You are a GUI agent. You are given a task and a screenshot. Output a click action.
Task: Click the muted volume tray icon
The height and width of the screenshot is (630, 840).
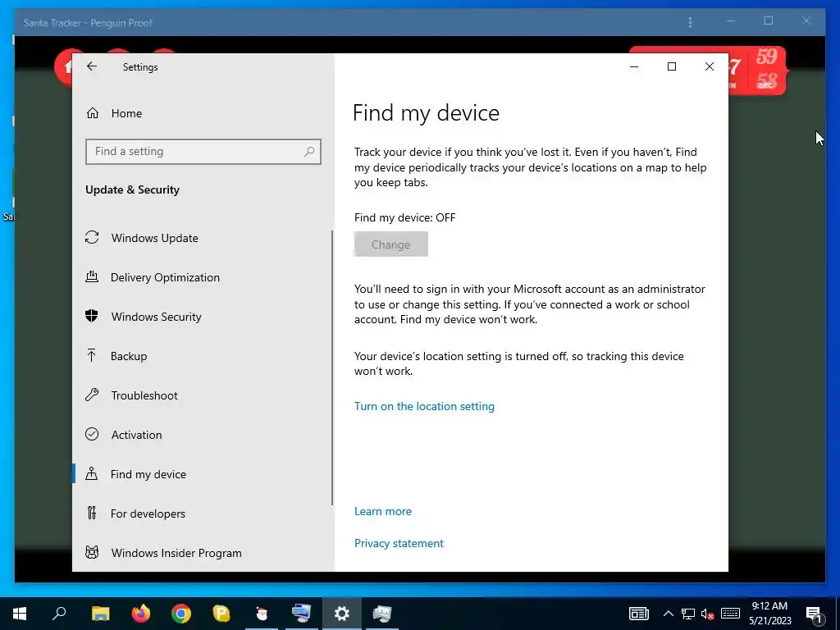point(708,614)
